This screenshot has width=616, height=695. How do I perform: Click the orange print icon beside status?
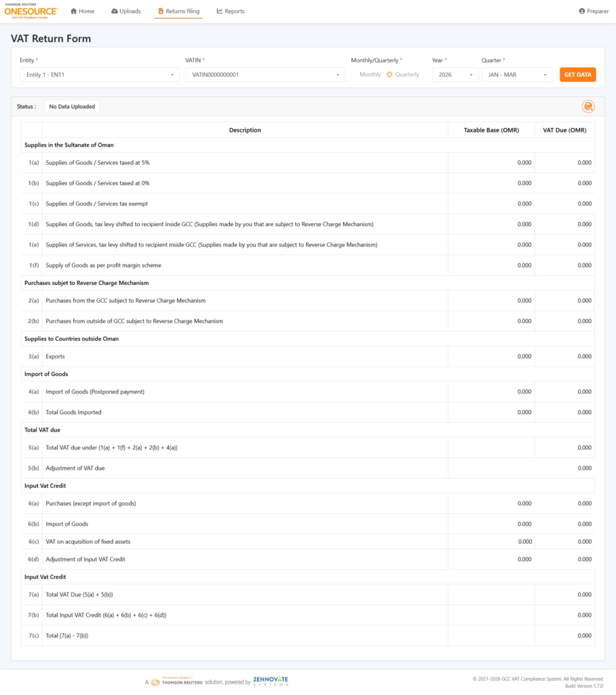click(x=588, y=107)
